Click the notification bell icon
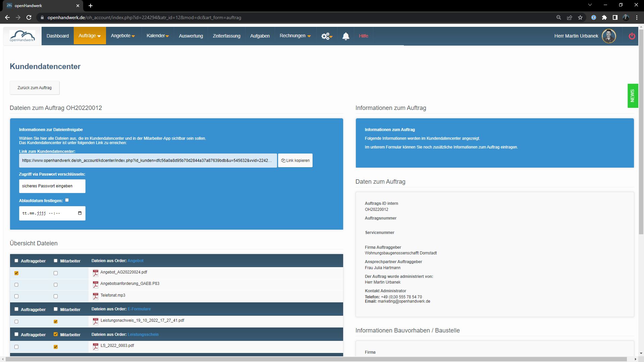 [x=345, y=36]
